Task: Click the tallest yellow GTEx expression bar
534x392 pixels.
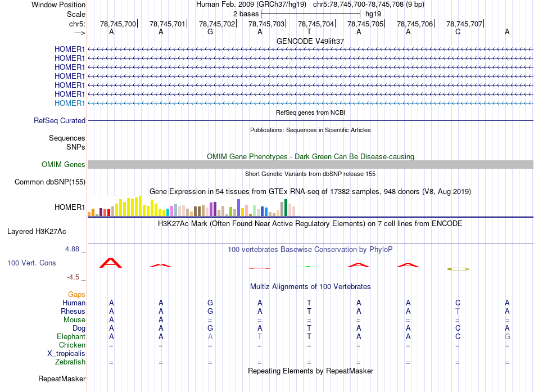Action: coord(140,206)
